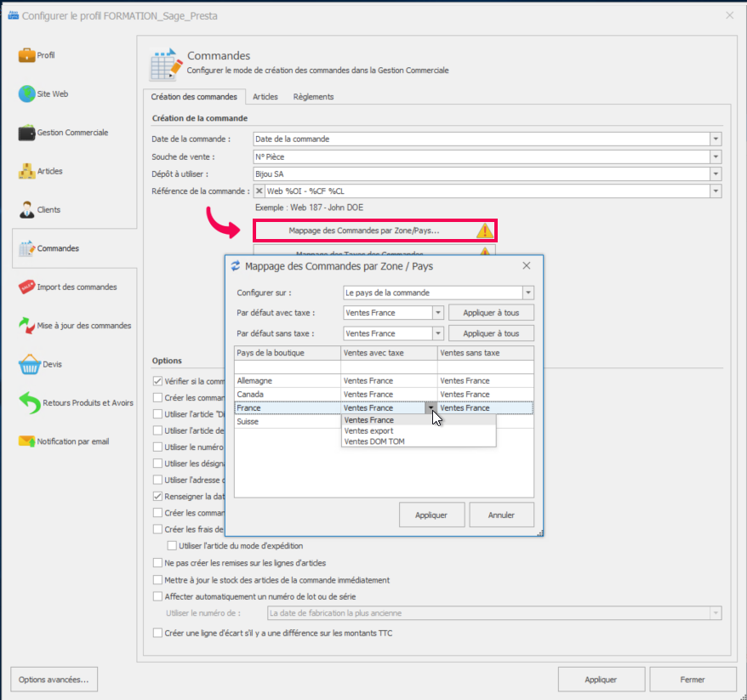Click the Import des commandes icon
Image resolution: width=747 pixels, height=700 pixels.
tap(26, 287)
